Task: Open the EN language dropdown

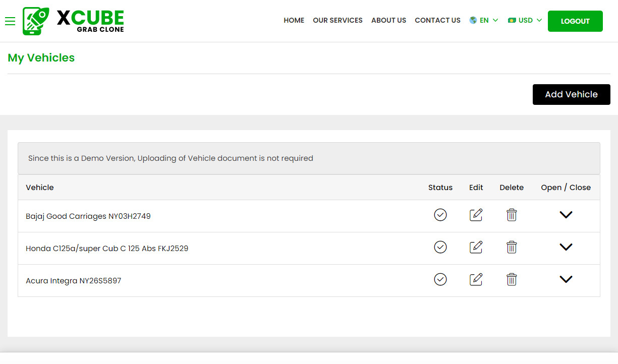Action: pos(484,21)
